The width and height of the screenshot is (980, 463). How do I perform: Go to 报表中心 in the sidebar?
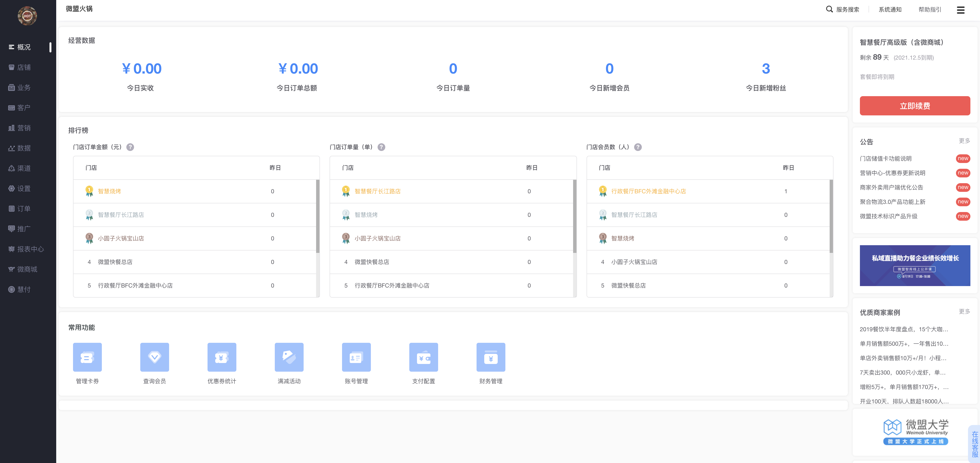[x=30, y=249]
